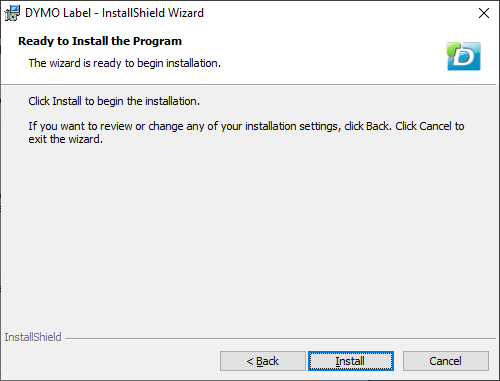Click the DYMO Label window title text
This screenshot has height=381, width=500.
click(x=114, y=13)
